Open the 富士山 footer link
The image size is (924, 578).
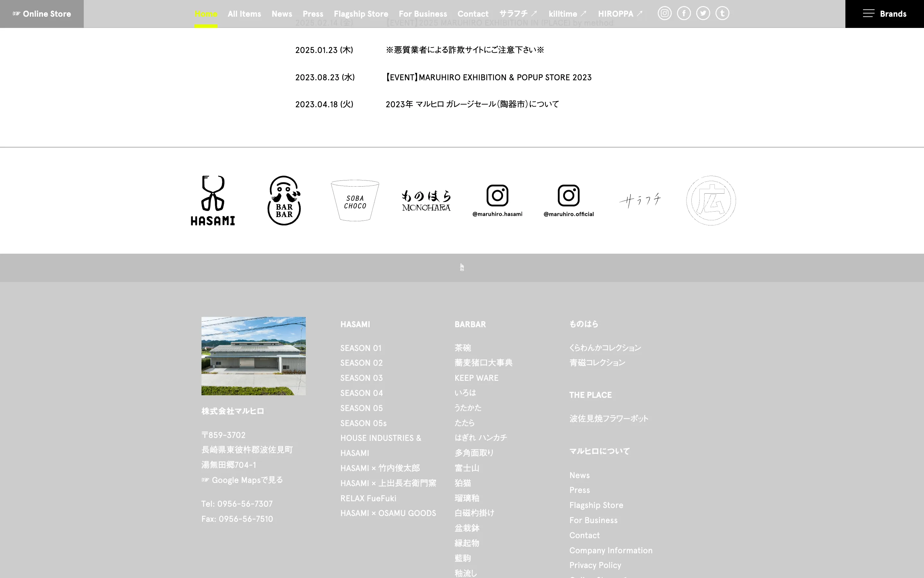pyautogui.click(x=466, y=468)
